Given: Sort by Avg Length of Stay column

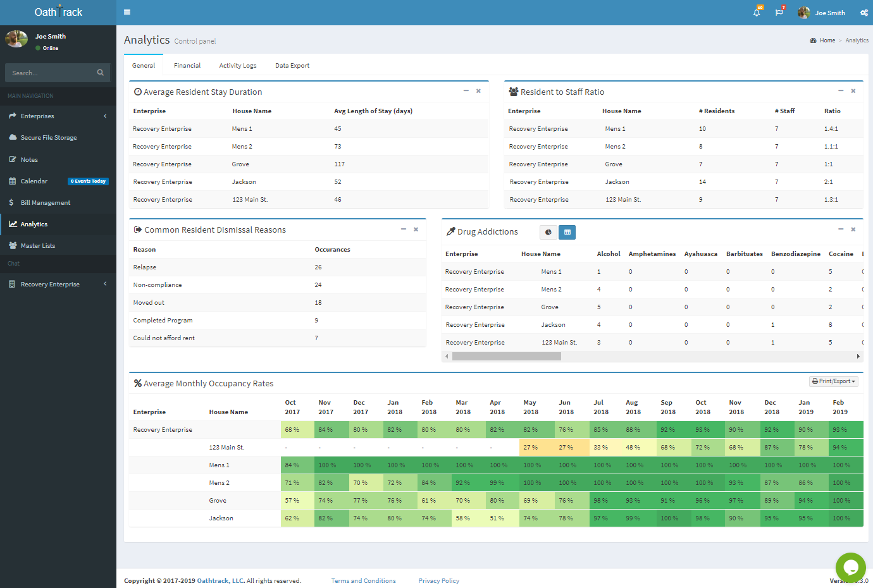Looking at the screenshot, I should pyautogui.click(x=373, y=111).
